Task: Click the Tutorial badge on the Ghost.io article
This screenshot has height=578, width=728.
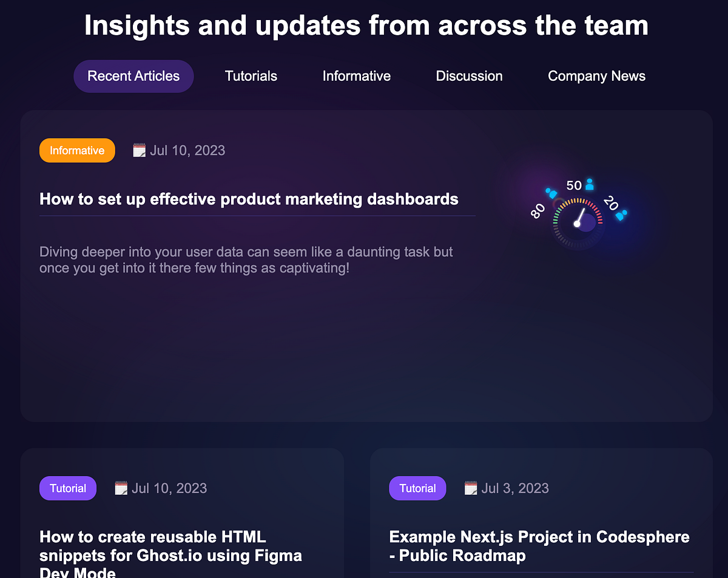Action: tap(67, 488)
